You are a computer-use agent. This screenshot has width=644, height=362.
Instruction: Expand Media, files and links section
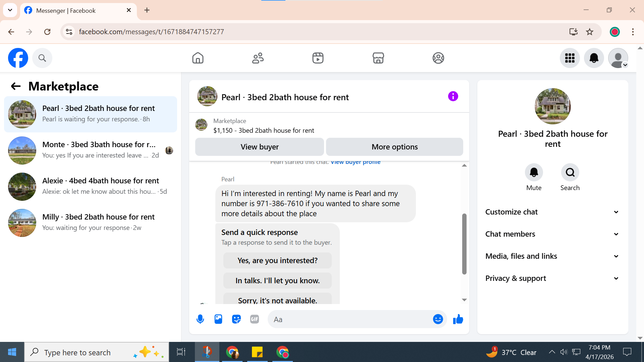point(552,256)
